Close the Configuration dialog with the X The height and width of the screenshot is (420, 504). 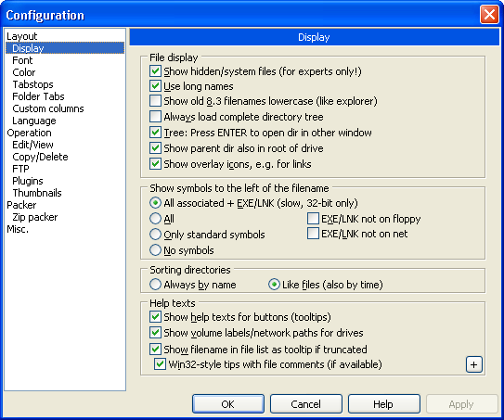[x=489, y=15]
